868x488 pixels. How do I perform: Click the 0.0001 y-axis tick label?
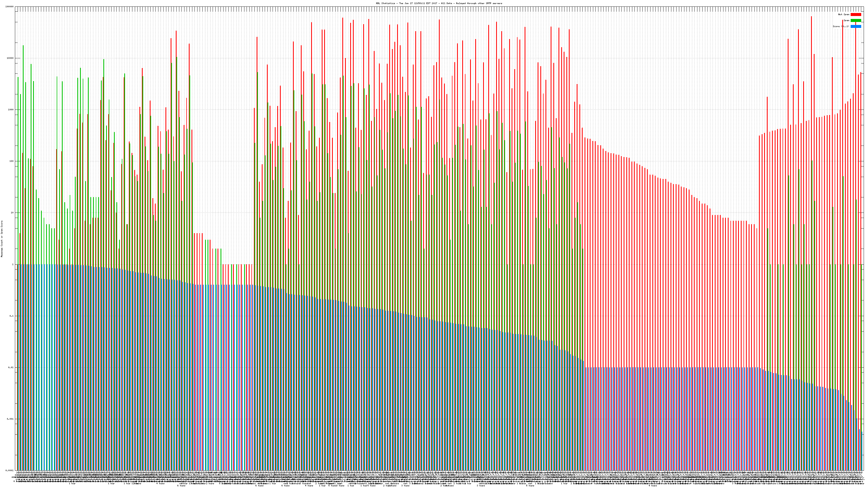click(10, 470)
